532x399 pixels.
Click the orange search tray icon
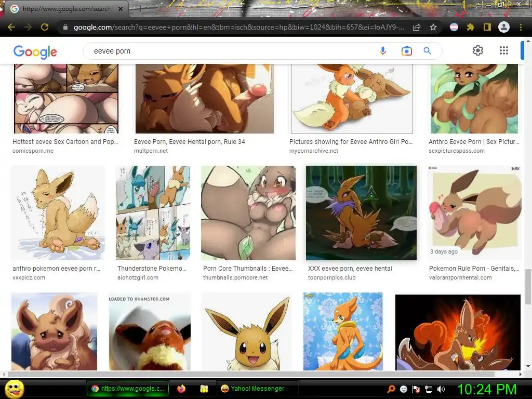(x=391, y=389)
